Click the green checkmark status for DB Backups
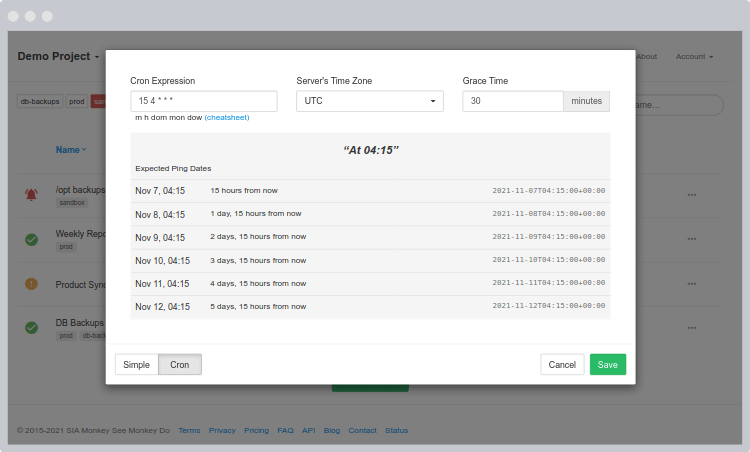The image size is (750, 452). (x=32, y=328)
